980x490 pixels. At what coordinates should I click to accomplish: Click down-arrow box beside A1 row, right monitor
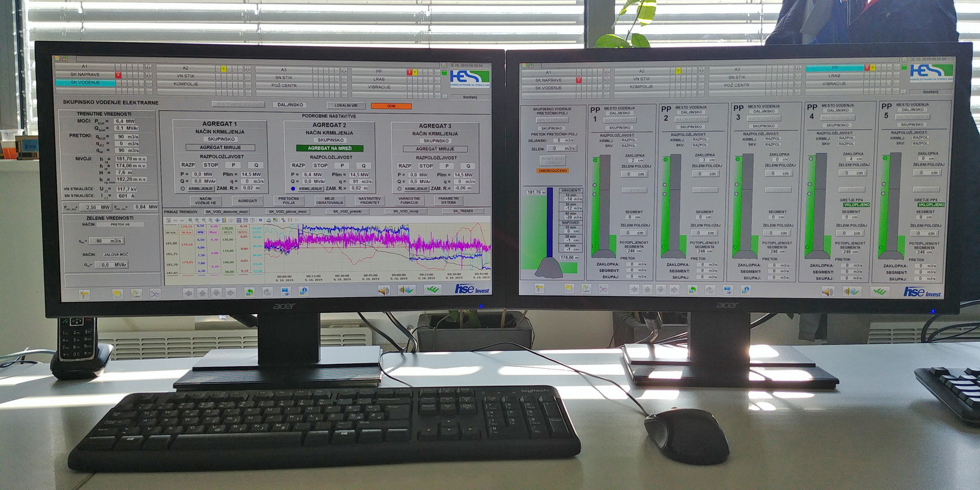tap(607, 71)
